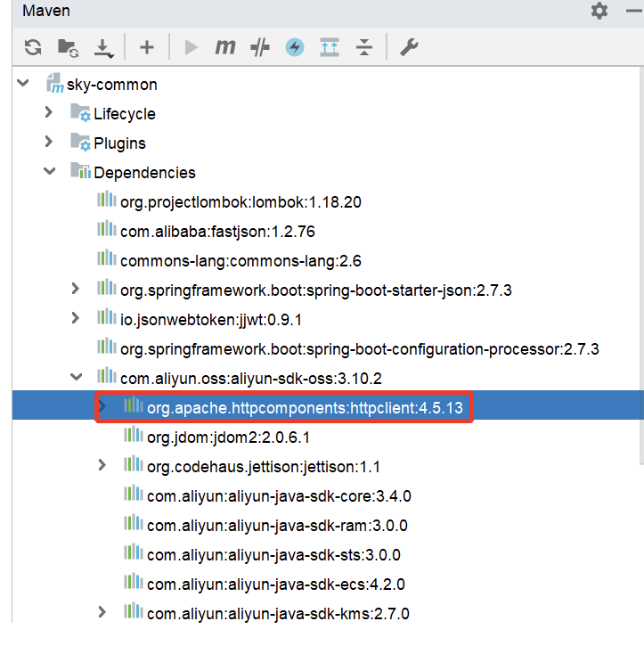Image resolution: width=644 pixels, height=646 pixels.
Task: Select com.aliyun.oss:aliyun-sdk-oss:3.10.2 row
Action: point(328,378)
